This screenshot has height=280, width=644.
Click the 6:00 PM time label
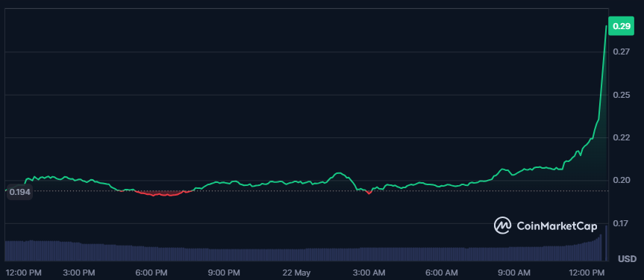point(152,273)
